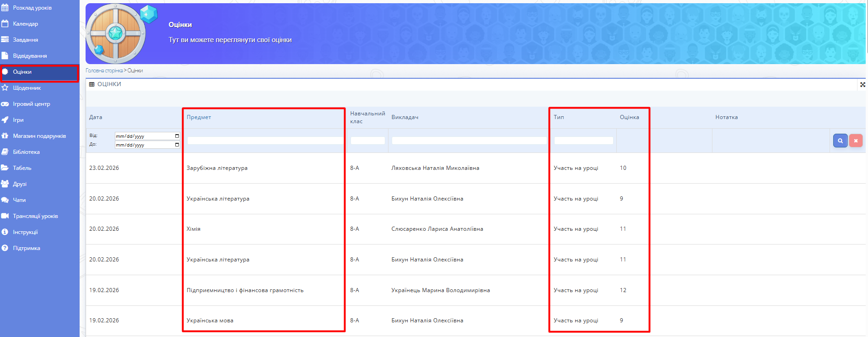Screen dimensions: 868x337
Task: Click the Трансляції уроків camera icon
Action: 5,216
